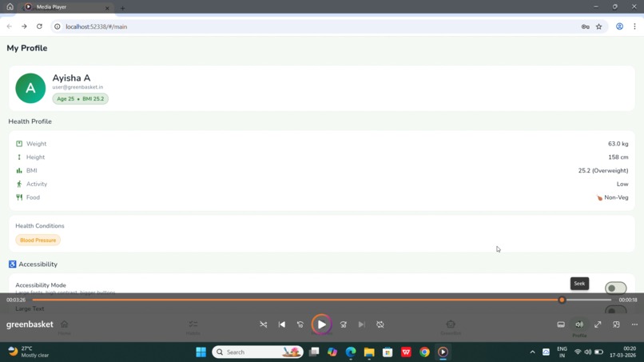Open the password key icon in address bar
Viewport: 644px width, 362px height.
point(585,26)
